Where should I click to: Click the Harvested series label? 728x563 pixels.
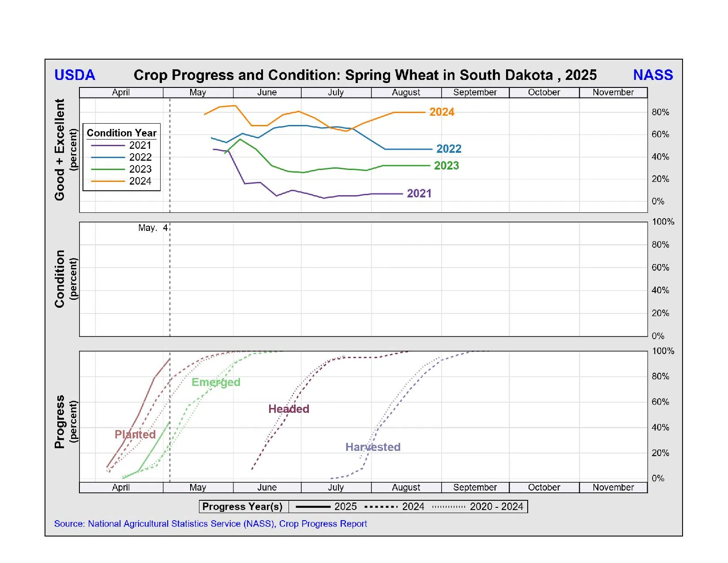click(373, 447)
